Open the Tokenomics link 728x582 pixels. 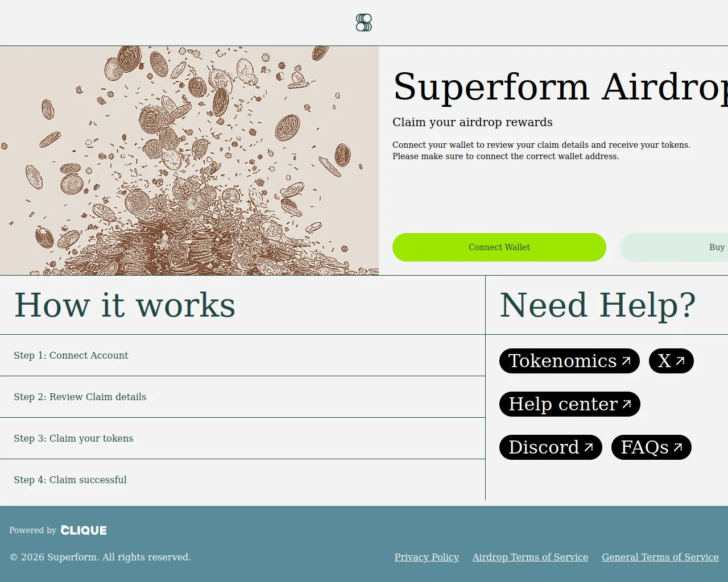(x=569, y=361)
